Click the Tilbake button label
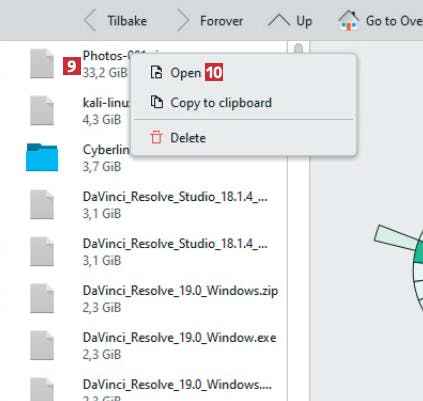 pyautogui.click(x=127, y=21)
